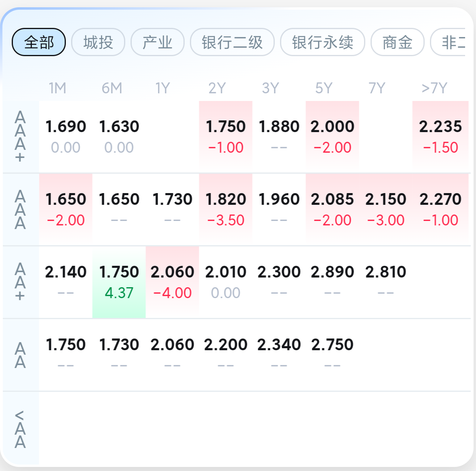Viewport: 476px width, 471px height.
Task: Choose the 商金 filter tab
Action: point(397,42)
